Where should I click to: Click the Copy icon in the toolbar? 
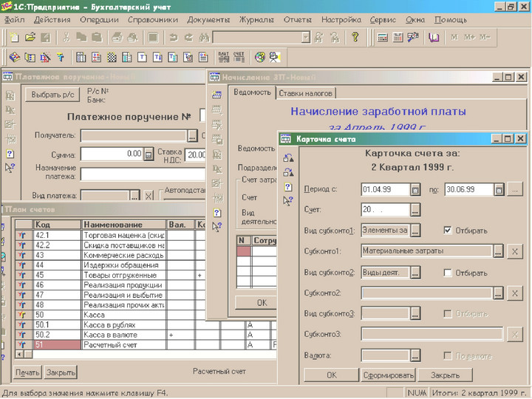pos(81,37)
